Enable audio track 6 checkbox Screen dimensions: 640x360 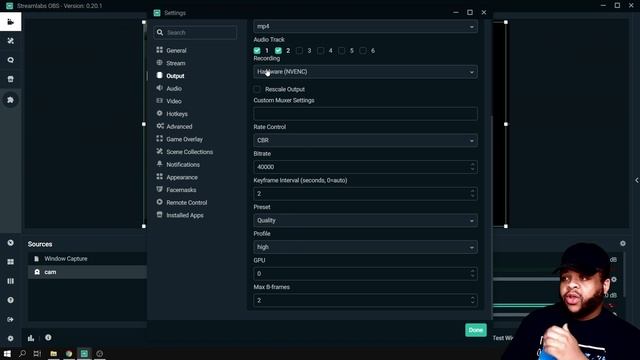tap(363, 51)
